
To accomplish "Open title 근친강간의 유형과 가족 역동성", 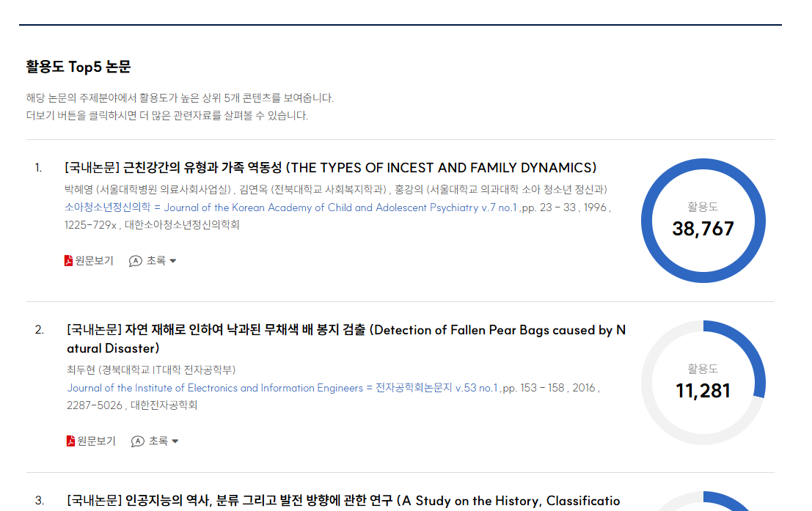I will pyautogui.click(x=330, y=168).
